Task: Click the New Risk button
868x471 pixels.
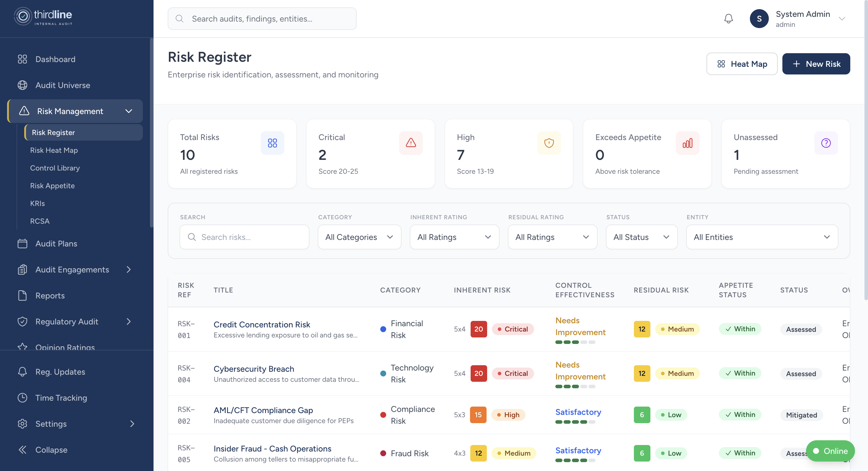Action: (x=816, y=64)
